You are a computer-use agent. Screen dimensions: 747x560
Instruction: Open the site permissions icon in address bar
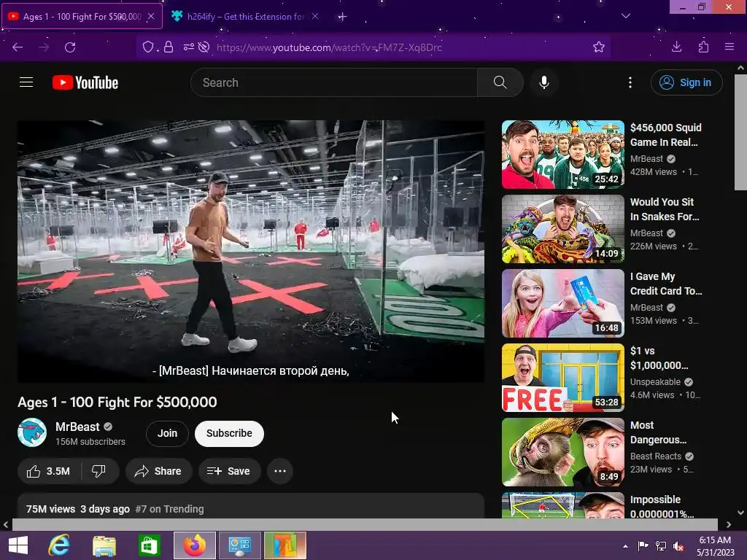pos(189,47)
